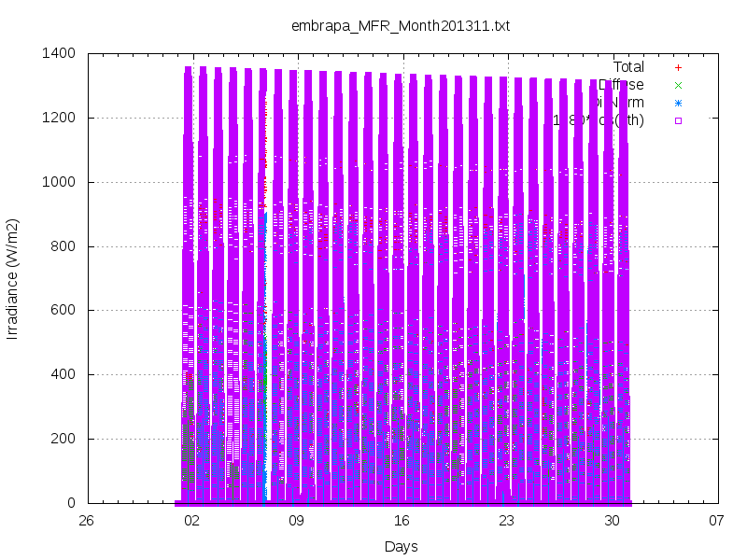
Task: Click the 800 y-axis tick label
Action: coord(63,246)
